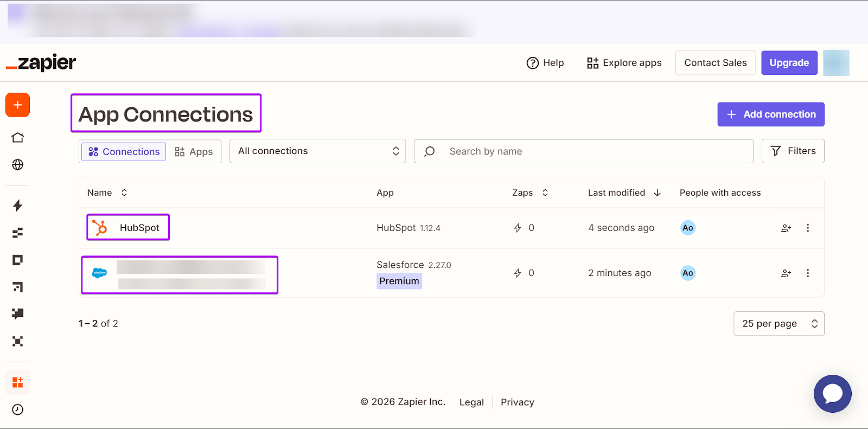This screenshot has width=868, height=429.
Task: Click the Ao avatar in HubSpot row
Action: click(688, 228)
